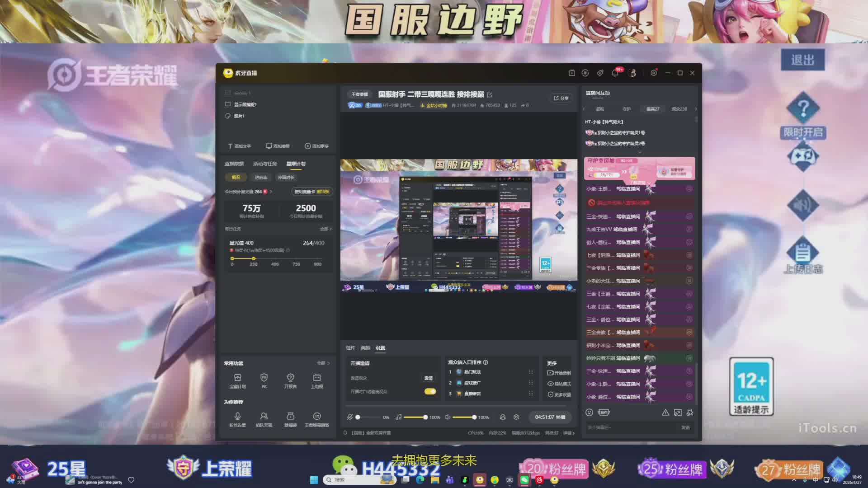Switch to the 美颜 tab

pos(365,347)
